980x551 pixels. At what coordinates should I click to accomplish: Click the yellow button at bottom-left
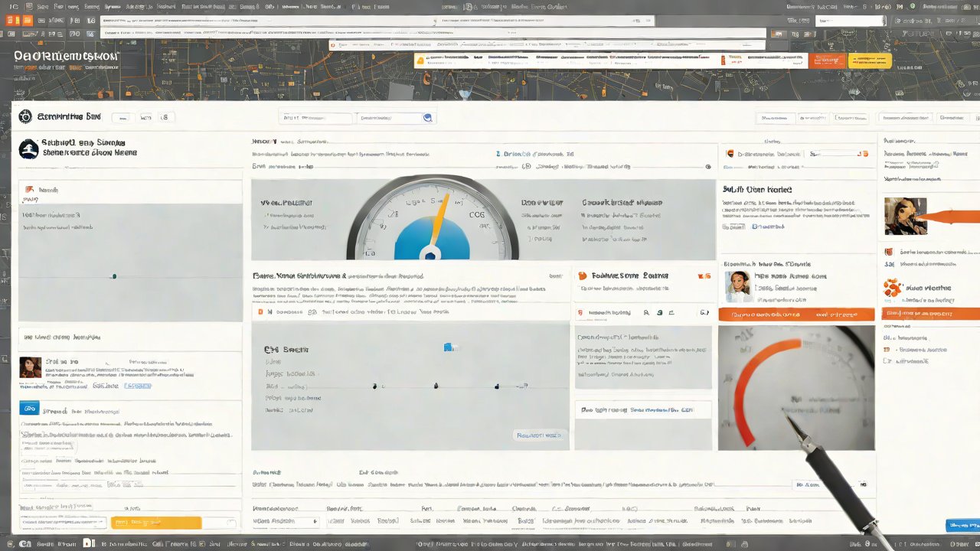tap(156, 523)
